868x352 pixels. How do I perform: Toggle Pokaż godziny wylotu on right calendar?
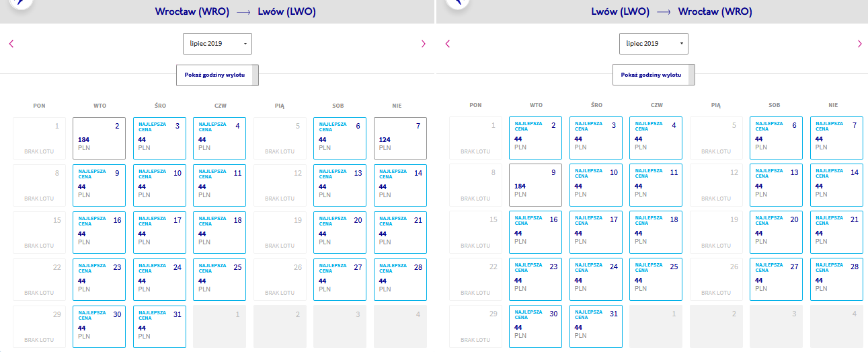click(654, 75)
